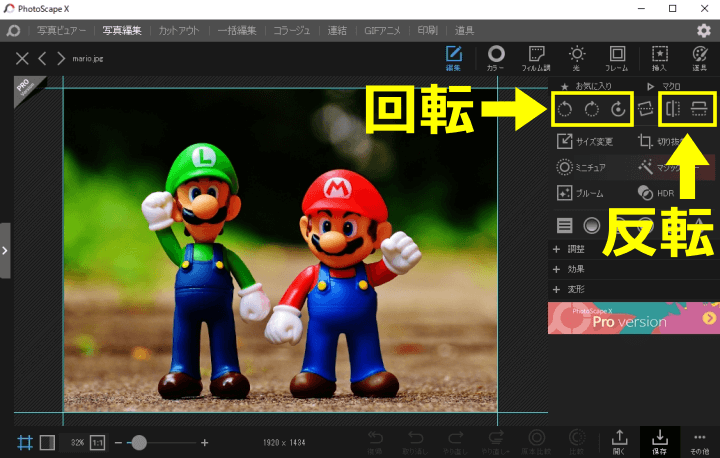The height and width of the screenshot is (458, 720).
Task: Open the マクロ macro menu
Action: pos(664,86)
